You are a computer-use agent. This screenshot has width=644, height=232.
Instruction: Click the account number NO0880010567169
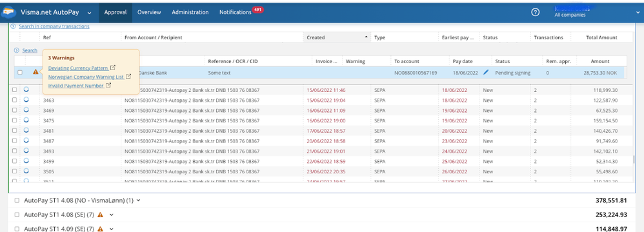click(416, 73)
